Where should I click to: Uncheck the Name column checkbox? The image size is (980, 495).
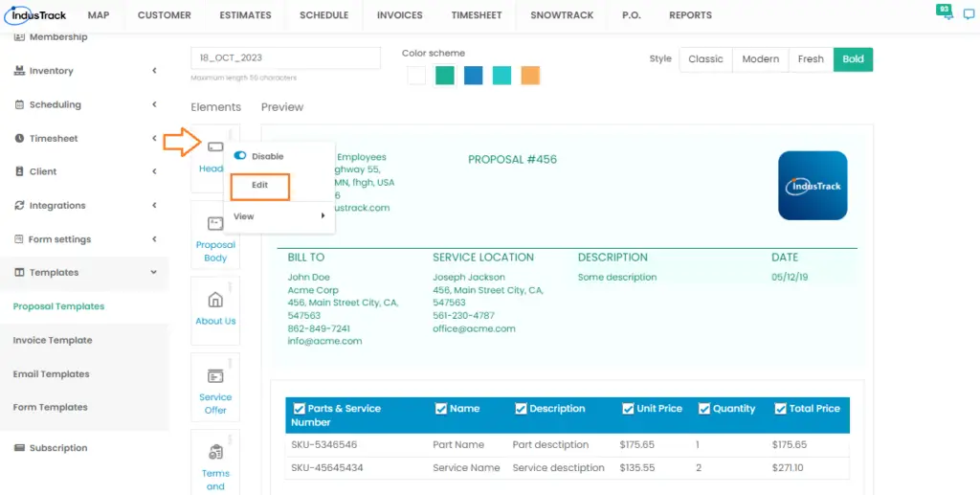[x=440, y=409]
